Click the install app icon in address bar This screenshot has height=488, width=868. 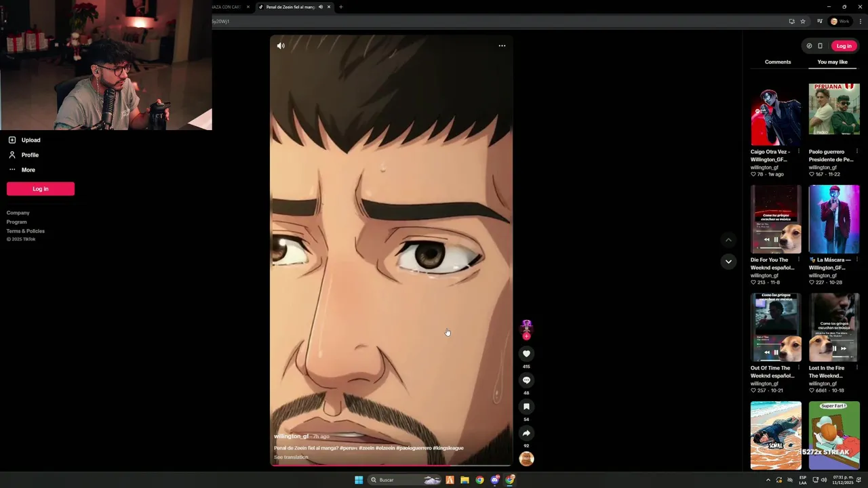[791, 21]
